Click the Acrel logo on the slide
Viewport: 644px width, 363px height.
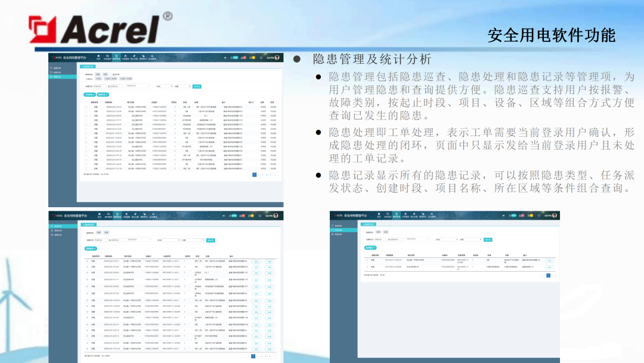coord(101,29)
